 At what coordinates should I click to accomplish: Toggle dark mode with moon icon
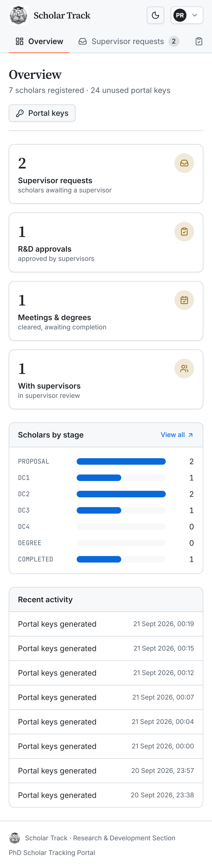(x=155, y=15)
